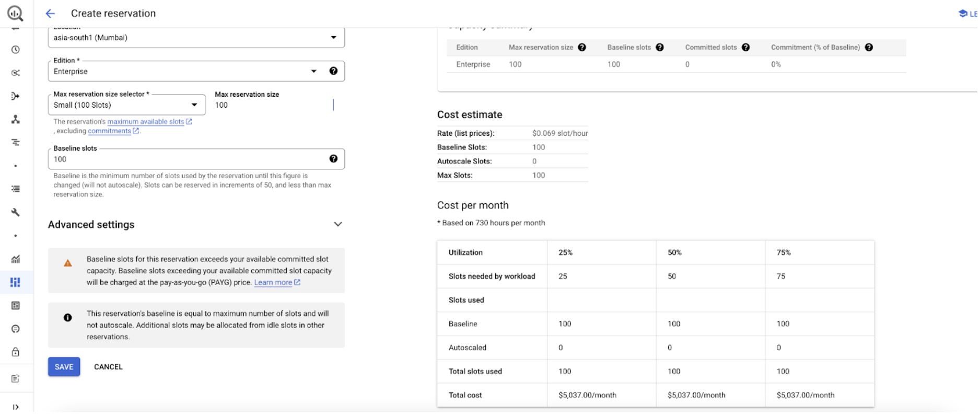980x415 pixels.
Task: Click the 0% commitment value in summary
Action: click(776, 64)
